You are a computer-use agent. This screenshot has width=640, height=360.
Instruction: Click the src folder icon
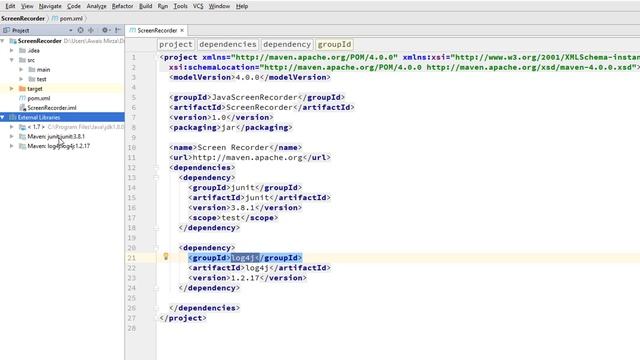click(22, 60)
